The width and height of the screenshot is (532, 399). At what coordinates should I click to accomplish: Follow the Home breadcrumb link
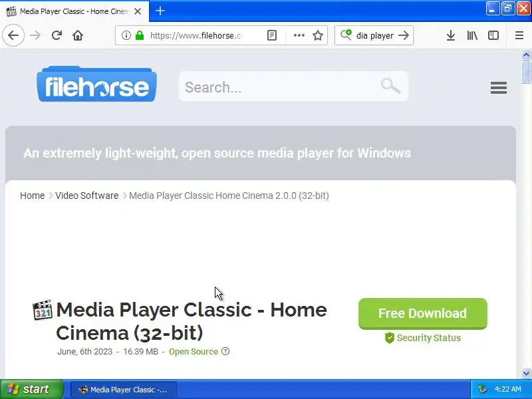point(32,196)
